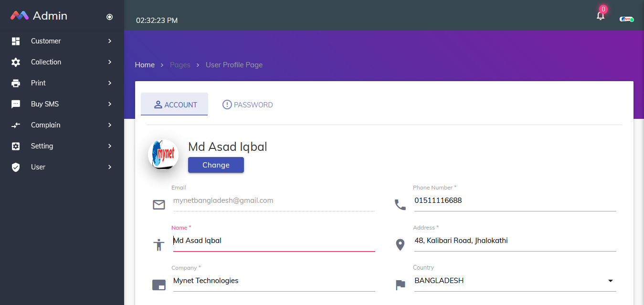Click the Phone Number input field
Image resolution: width=644 pixels, height=305 pixels.
tap(515, 200)
